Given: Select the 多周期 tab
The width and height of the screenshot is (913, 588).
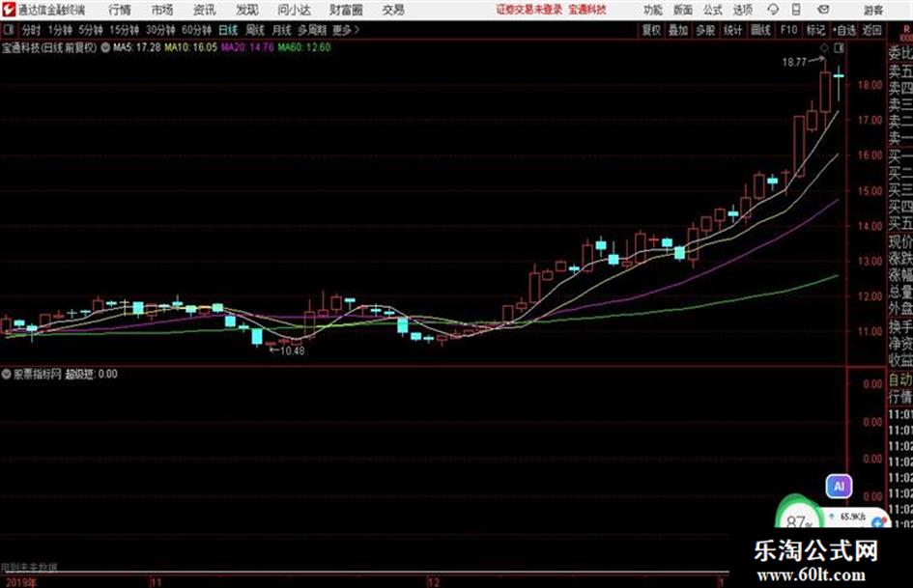Looking at the screenshot, I should tap(312, 30).
